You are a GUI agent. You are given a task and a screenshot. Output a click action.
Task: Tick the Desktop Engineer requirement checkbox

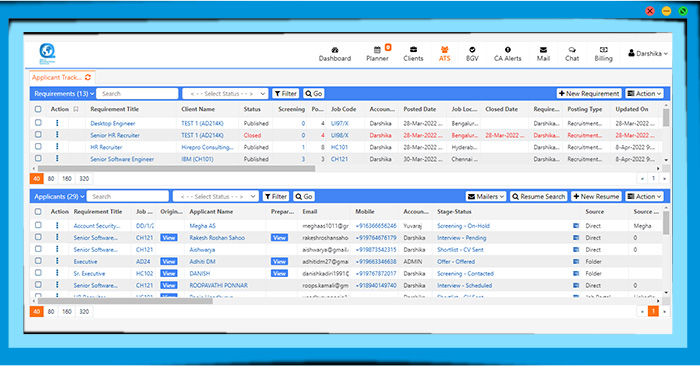38,123
